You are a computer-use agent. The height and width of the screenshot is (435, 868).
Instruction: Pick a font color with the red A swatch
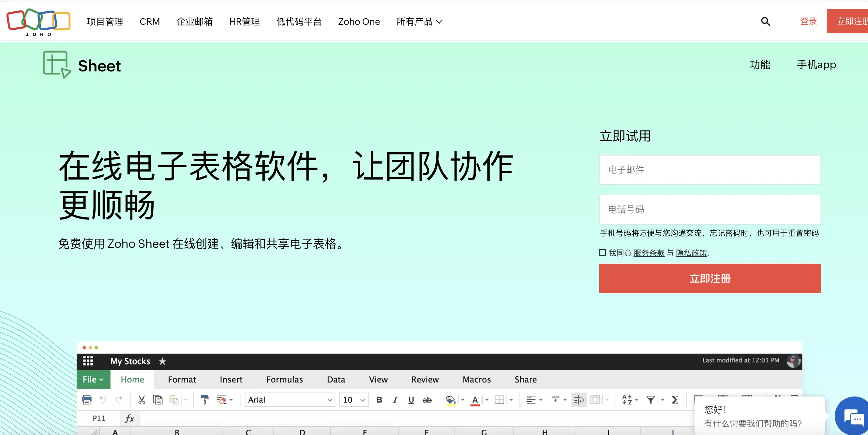pos(474,400)
